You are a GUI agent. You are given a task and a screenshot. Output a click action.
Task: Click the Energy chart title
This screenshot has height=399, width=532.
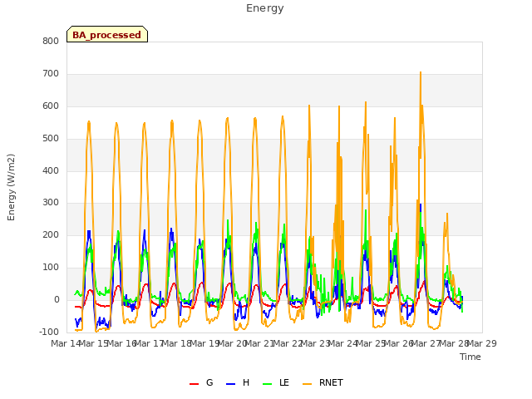click(x=264, y=8)
